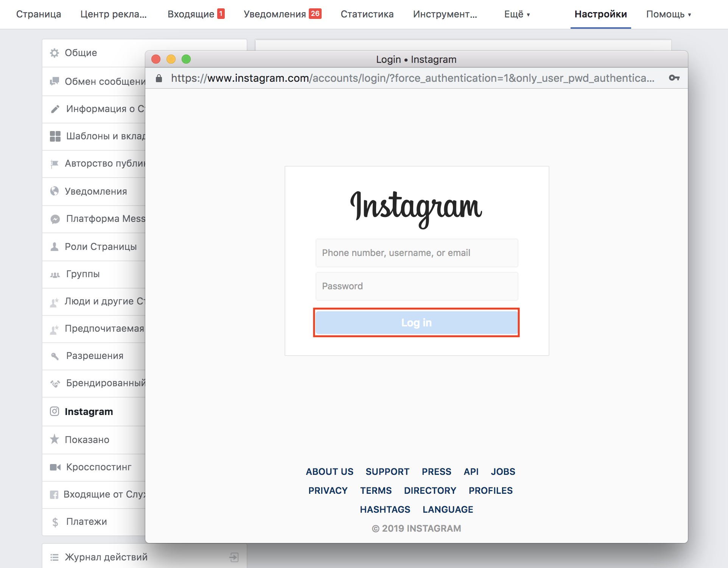The width and height of the screenshot is (728, 568).
Task: Open the HASHTAGS footer link
Action: [x=385, y=509]
